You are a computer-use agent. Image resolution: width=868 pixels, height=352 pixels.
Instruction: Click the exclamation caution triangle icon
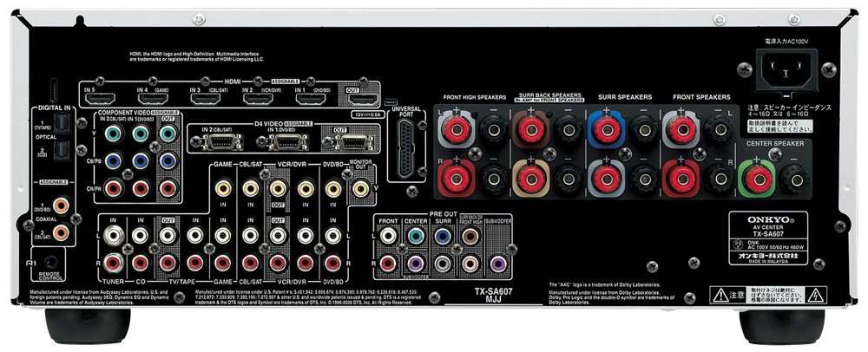[721, 295]
